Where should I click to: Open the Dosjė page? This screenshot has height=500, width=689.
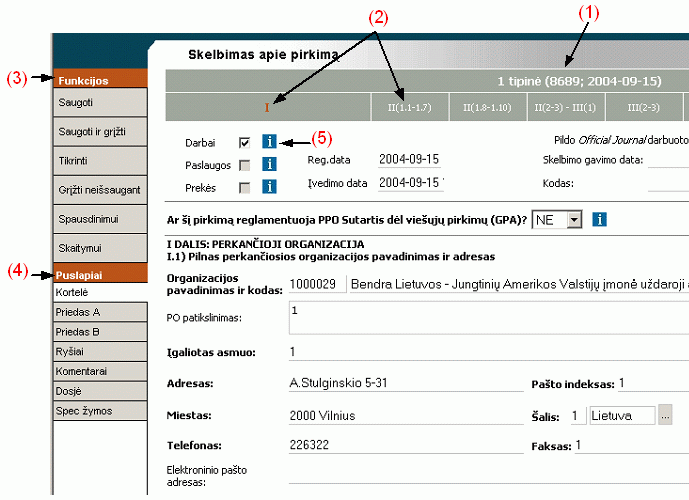(x=100, y=391)
